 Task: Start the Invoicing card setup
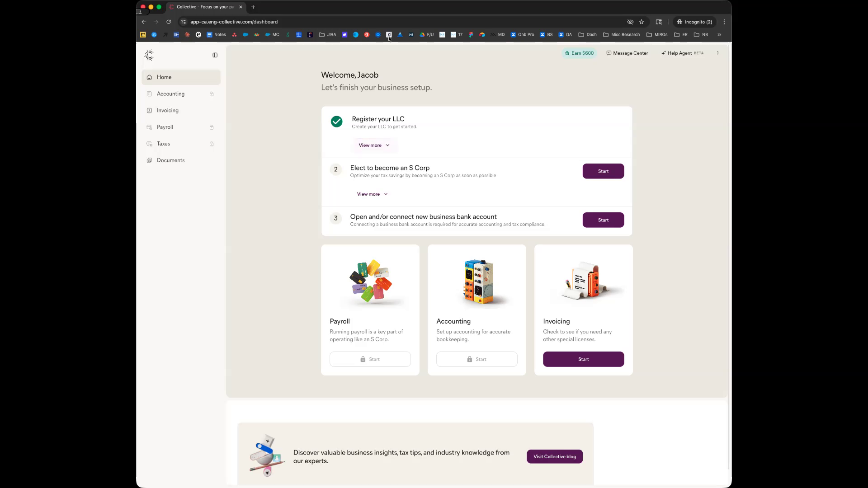[583, 359]
